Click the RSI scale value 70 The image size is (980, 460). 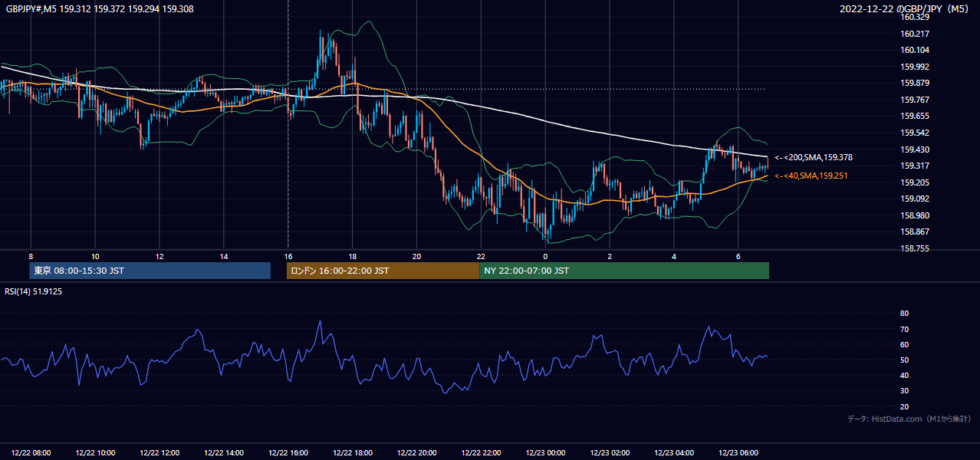[905, 329]
